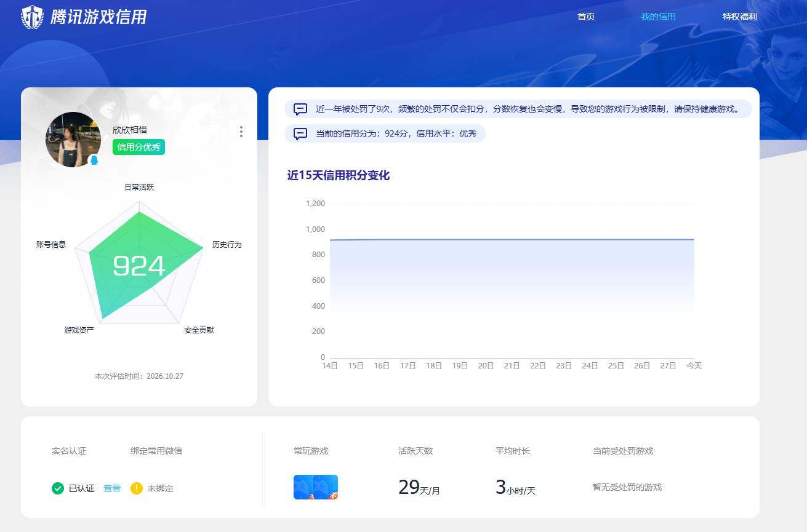
Task: Click the 查看 link next to 已认证
Action: [112, 488]
